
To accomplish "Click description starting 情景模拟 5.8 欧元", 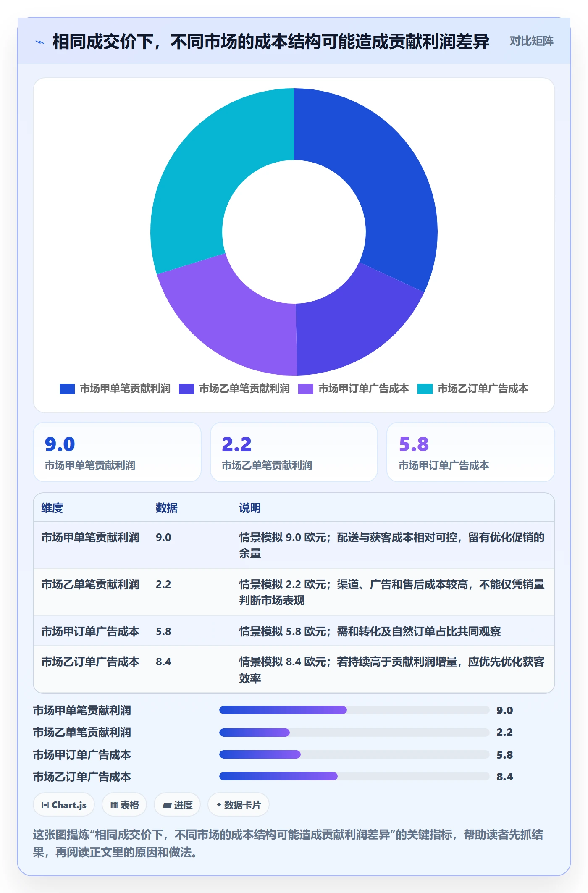I will tap(370, 631).
